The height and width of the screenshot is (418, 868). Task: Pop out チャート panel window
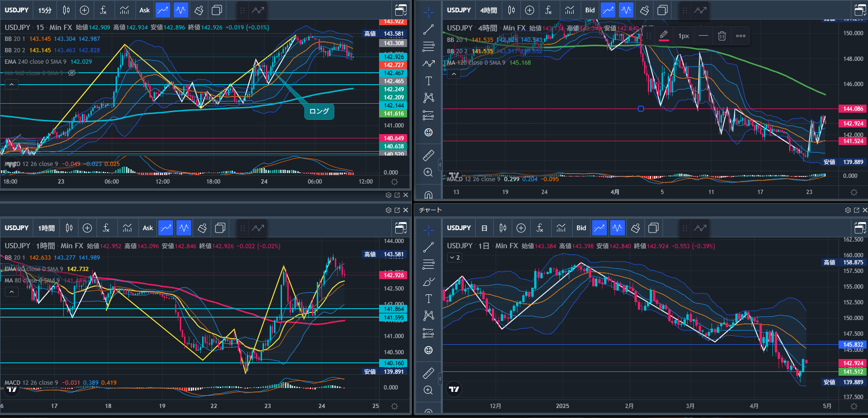point(857,210)
